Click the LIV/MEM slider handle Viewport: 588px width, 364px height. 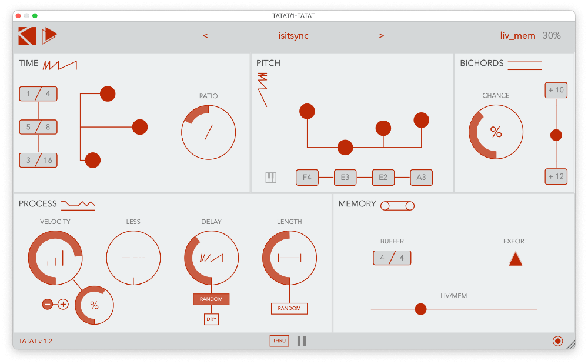[x=420, y=309]
